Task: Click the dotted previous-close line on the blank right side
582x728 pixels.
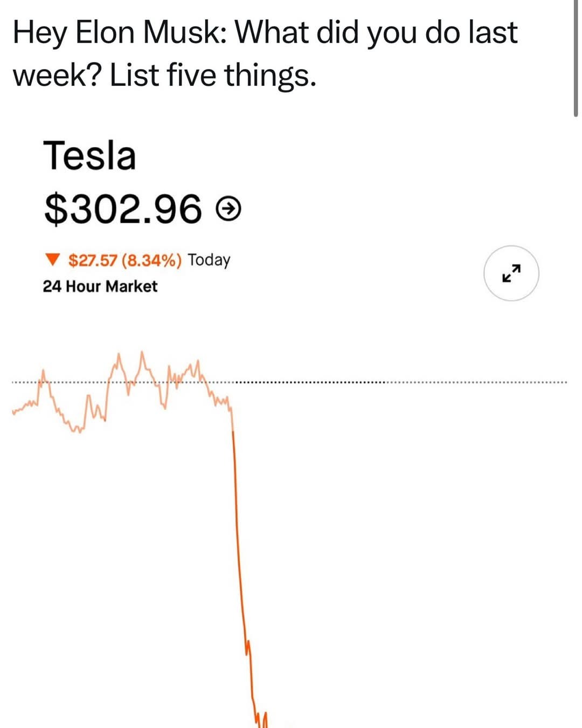Action: [399, 383]
